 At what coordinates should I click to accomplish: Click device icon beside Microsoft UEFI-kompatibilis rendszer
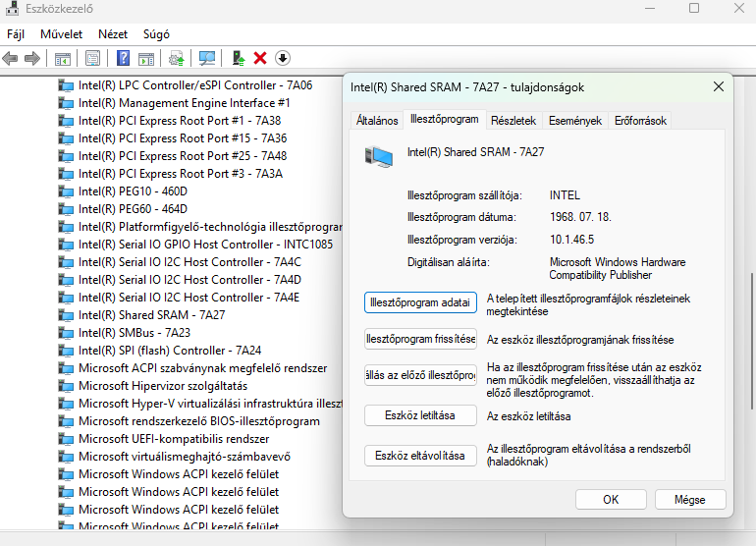(66, 439)
